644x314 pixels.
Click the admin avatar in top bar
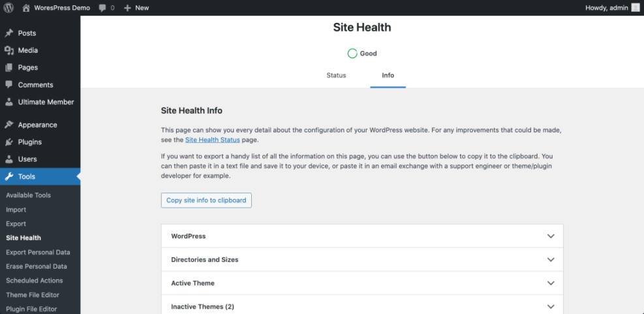[x=636, y=8]
